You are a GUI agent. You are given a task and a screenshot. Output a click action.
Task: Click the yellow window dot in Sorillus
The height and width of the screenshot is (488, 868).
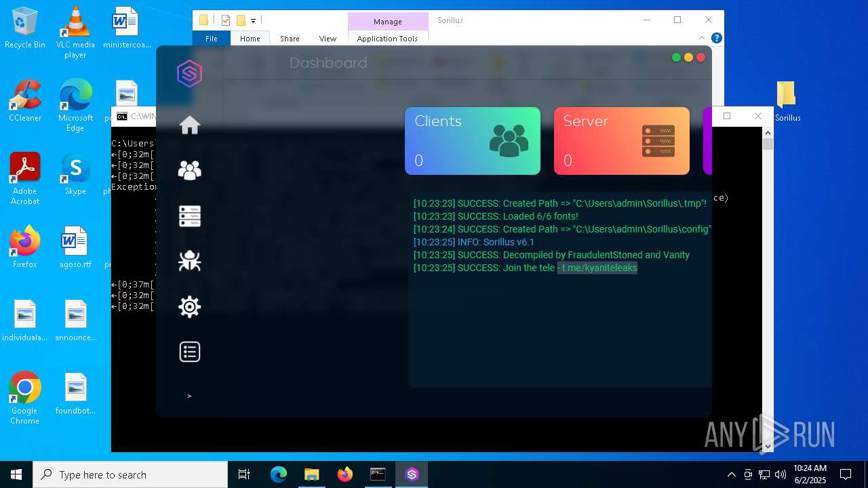coord(688,58)
